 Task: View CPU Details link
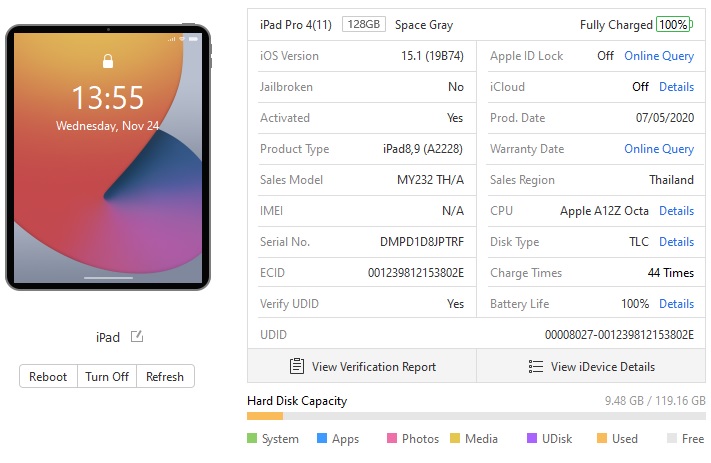(676, 211)
